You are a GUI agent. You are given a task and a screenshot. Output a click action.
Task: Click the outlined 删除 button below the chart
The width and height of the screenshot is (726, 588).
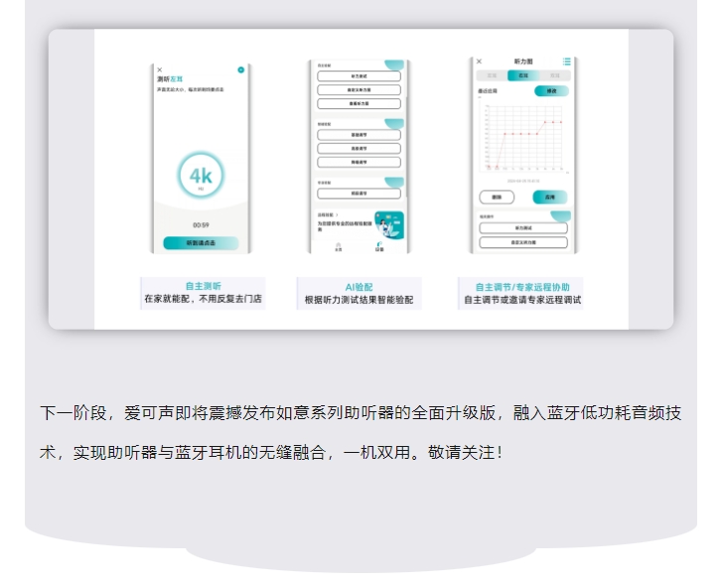[x=497, y=198]
